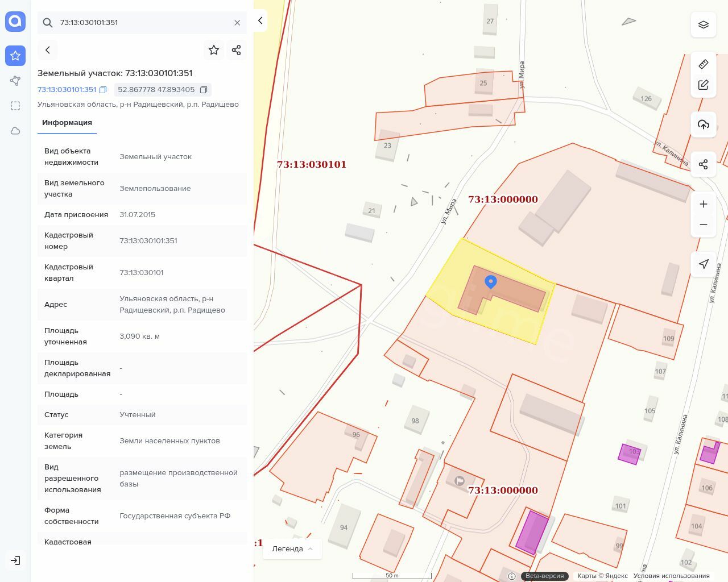Add parcel to favorites with star button
This screenshot has height=582, width=728.
click(x=214, y=50)
